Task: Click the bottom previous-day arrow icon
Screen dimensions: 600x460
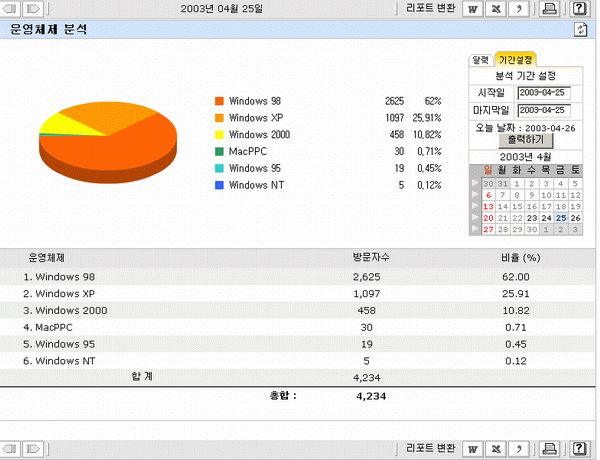Action: [10, 449]
